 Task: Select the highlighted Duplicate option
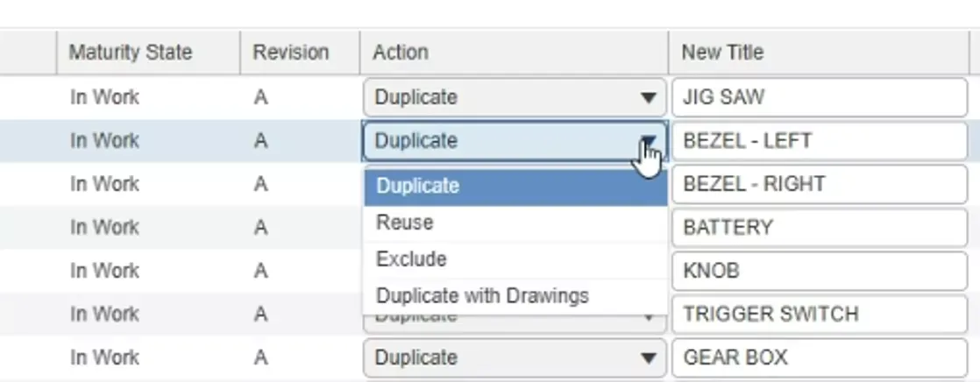[515, 186]
